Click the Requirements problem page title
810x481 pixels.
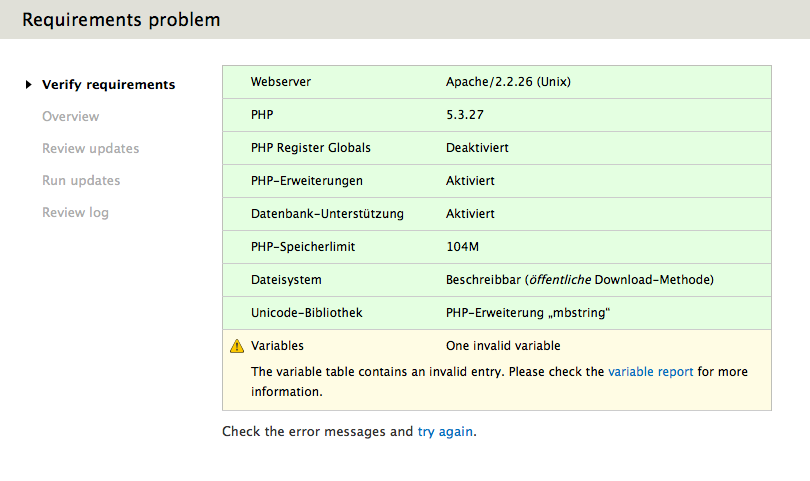click(121, 20)
